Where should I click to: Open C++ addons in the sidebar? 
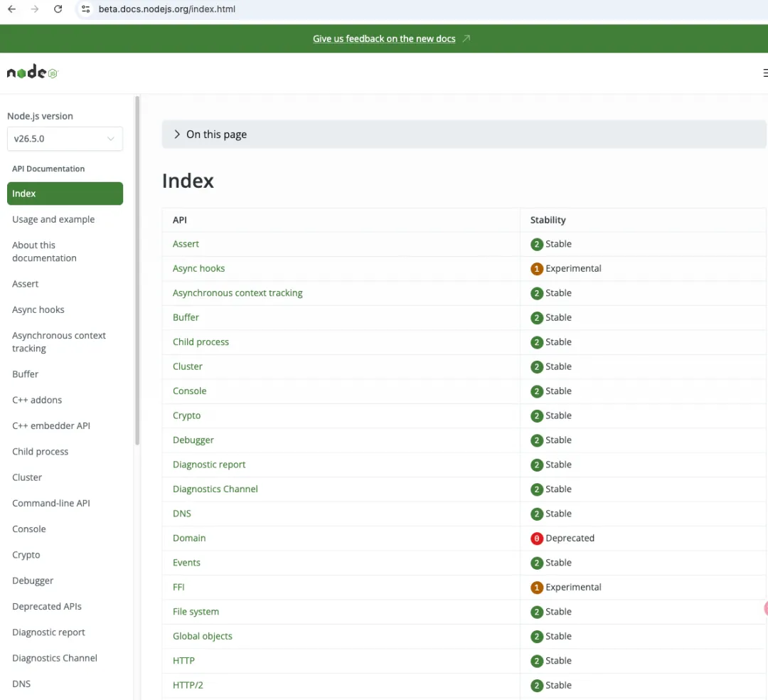pos(37,400)
